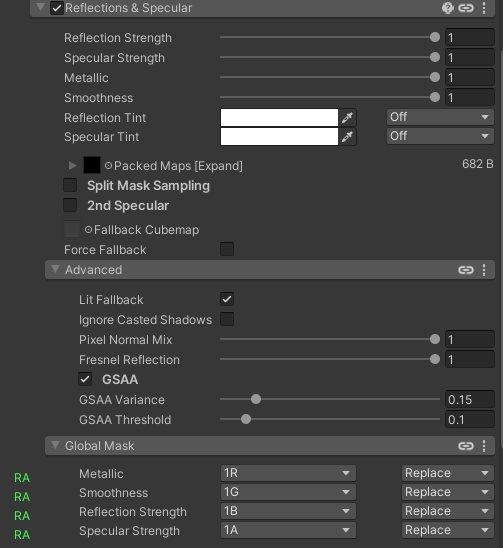This screenshot has width=503, height=548.
Task: Uncheck the Lit Fallback checkbox
Action: pyautogui.click(x=227, y=299)
